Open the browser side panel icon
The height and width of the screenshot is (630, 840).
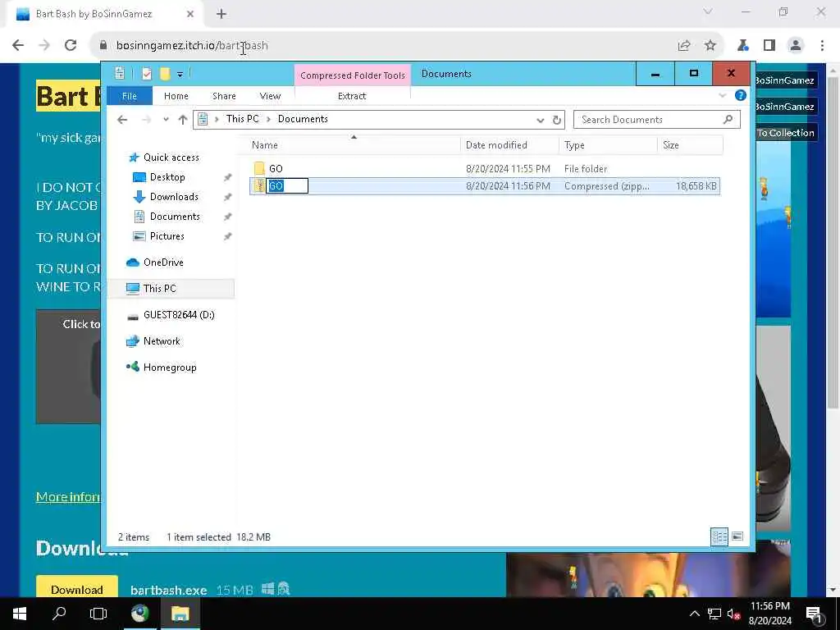click(x=769, y=46)
